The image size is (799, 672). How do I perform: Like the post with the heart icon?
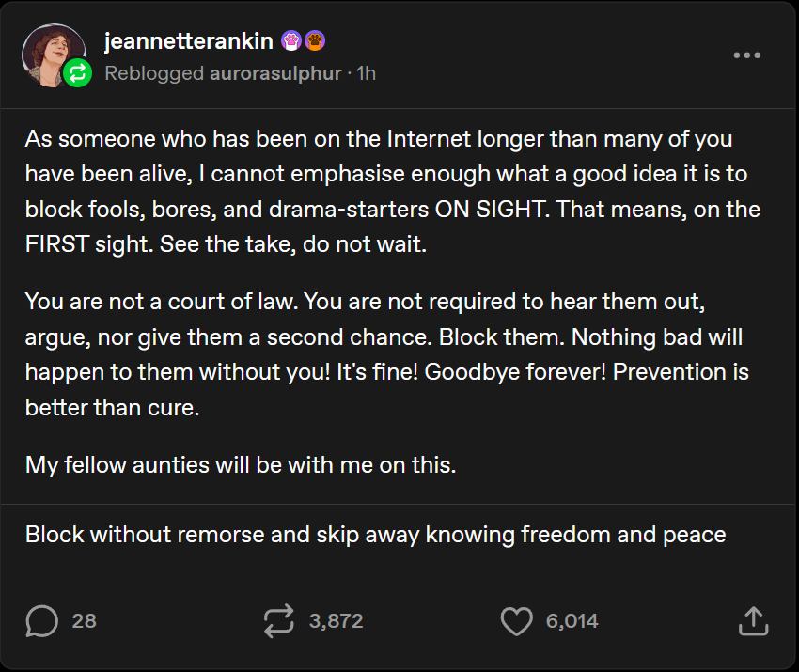(x=516, y=620)
